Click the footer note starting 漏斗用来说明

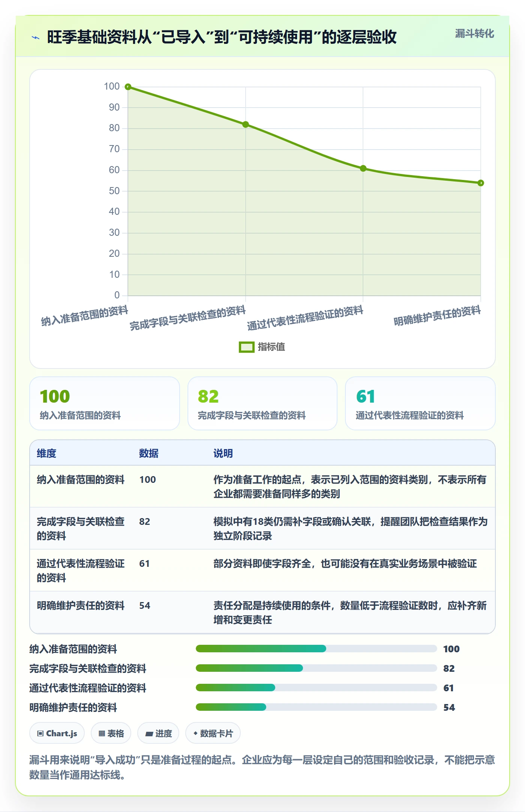pyautogui.click(x=262, y=767)
